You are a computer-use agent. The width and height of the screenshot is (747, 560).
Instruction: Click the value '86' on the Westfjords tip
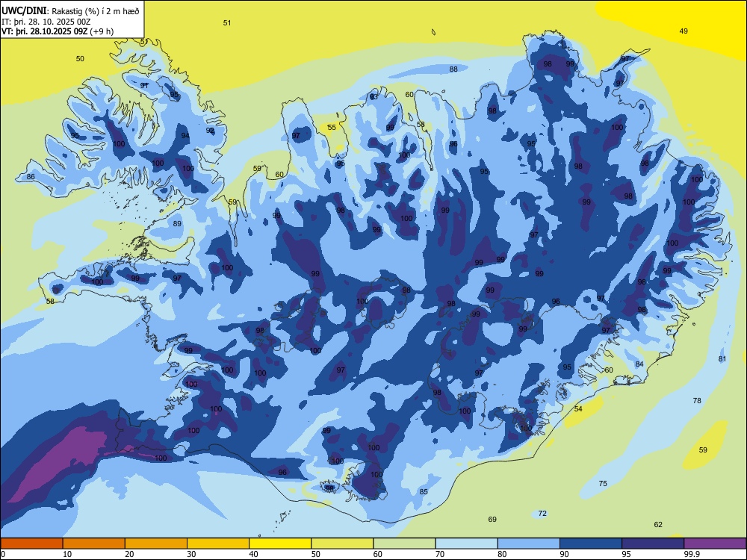point(31,177)
